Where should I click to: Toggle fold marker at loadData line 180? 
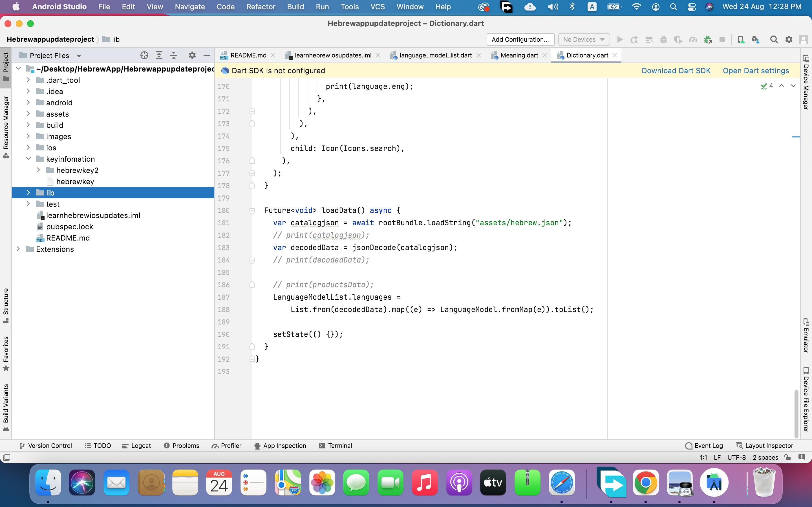coord(252,211)
